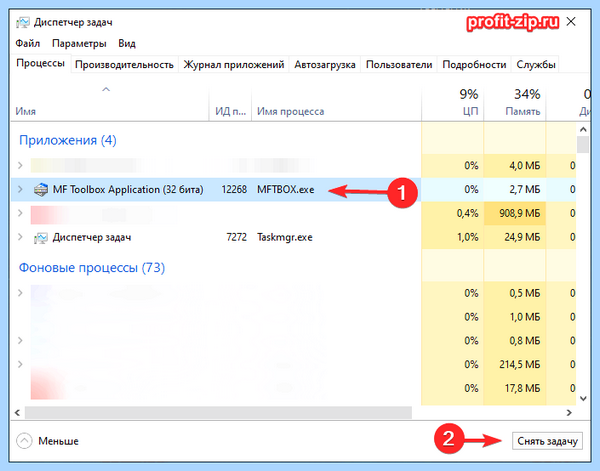This screenshot has width=600, height=471.
Task: Switch to the Производительность tab
Action: (124, 65)
